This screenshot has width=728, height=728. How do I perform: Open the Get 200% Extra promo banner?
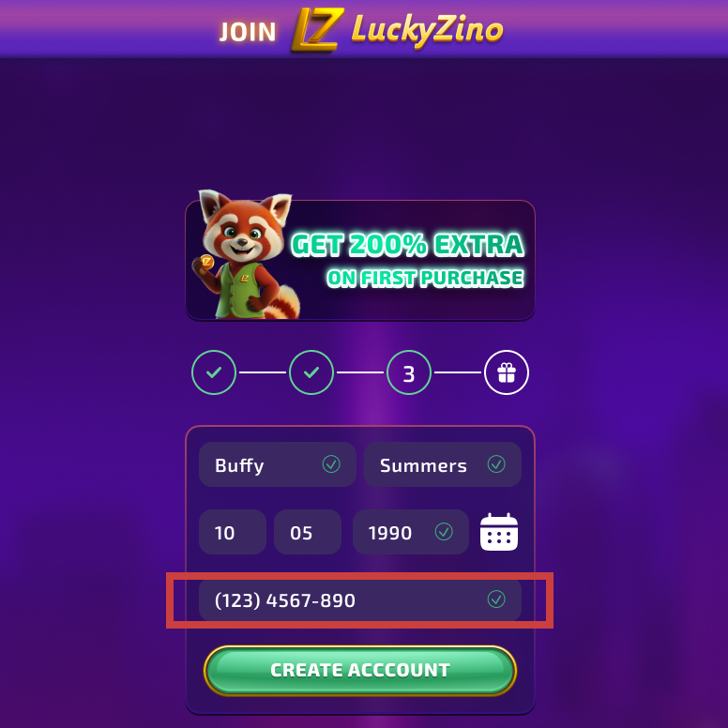(x=360, y=260)
